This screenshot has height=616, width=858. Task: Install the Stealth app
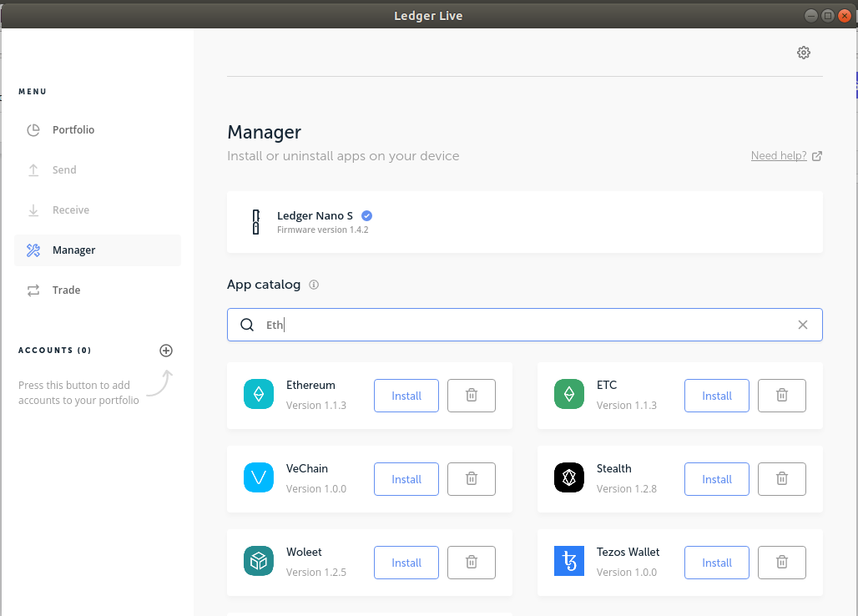point(717,479)
